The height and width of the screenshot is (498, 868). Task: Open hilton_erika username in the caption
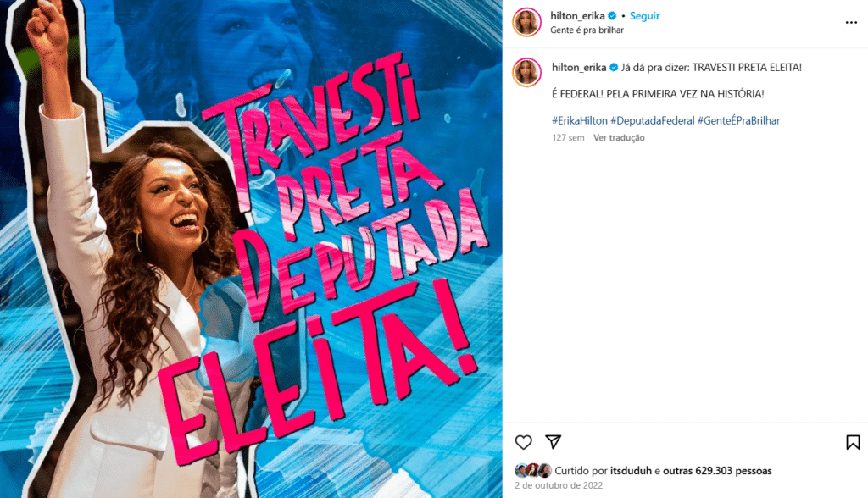[x=579, y=68]
